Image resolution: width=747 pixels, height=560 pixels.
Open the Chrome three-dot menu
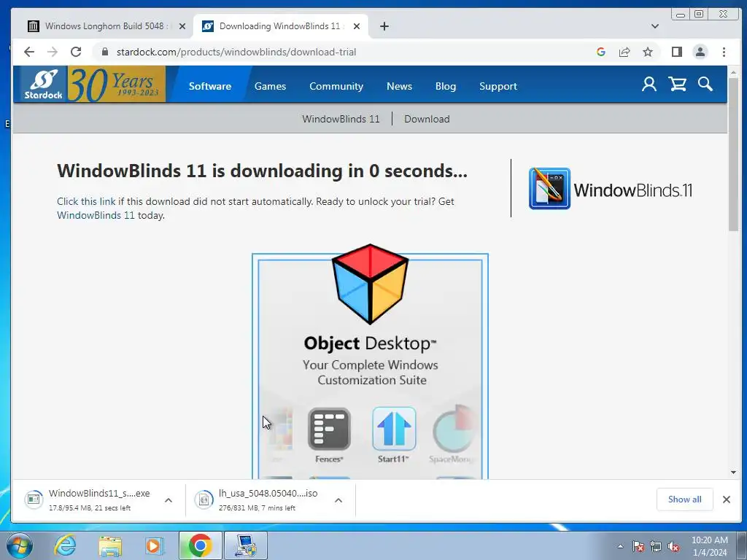tap(724, 52)
